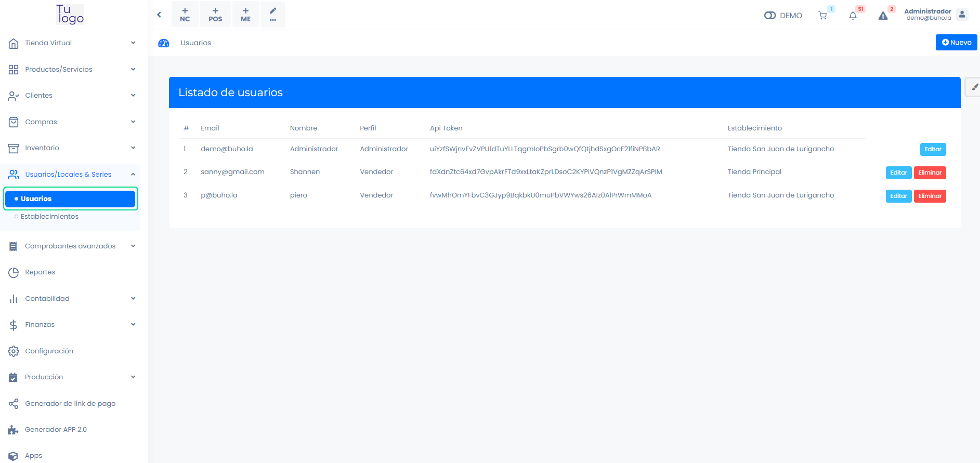This screenshot has height=463, width=980.
Task: Delete user sanny@gmail.com with Eliminar
Action: 930,173
